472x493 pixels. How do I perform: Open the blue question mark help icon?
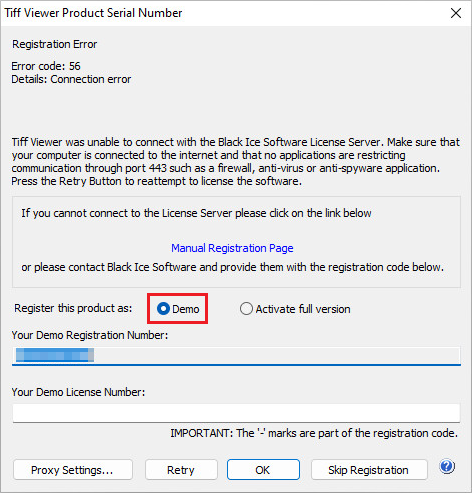[x=447, y=466]
